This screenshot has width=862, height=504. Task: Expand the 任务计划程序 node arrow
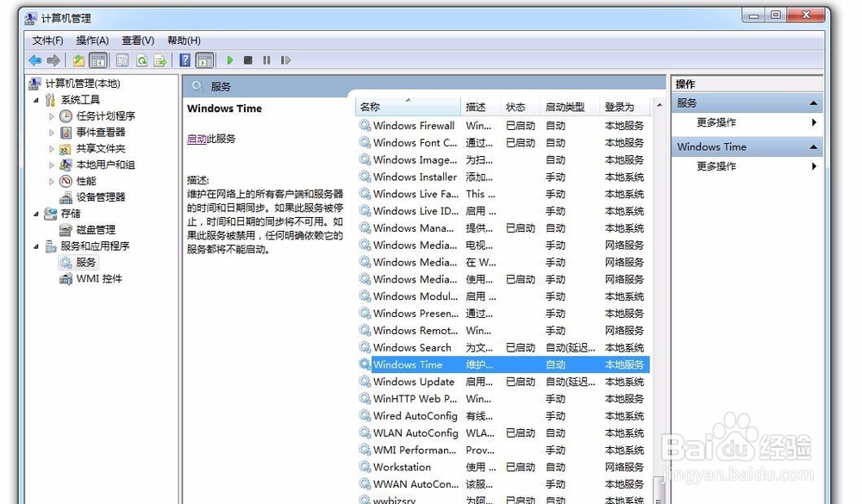click(x=51, y=116)
